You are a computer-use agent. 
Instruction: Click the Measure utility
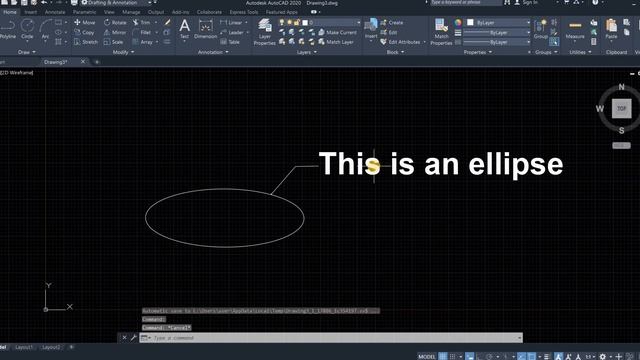[575, 29]
